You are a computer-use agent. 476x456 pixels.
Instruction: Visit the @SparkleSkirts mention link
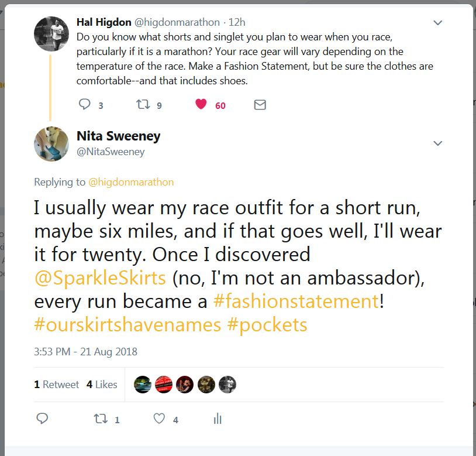click(x=100, y=277)
